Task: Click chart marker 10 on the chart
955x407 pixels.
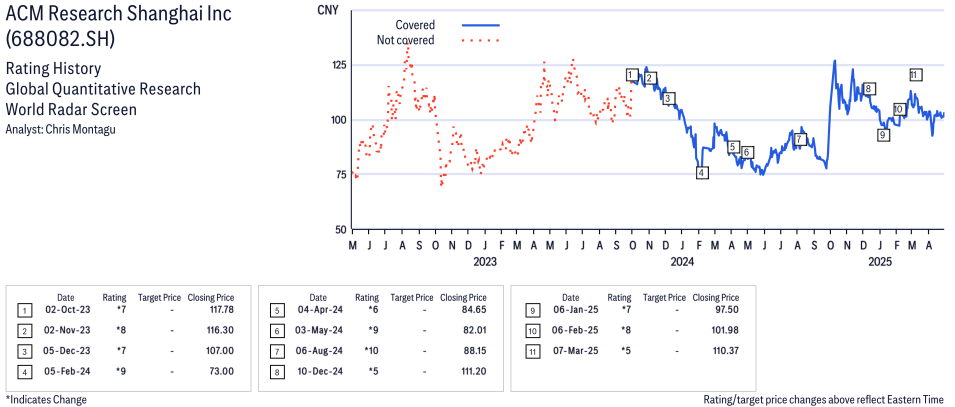Action: 900,110
